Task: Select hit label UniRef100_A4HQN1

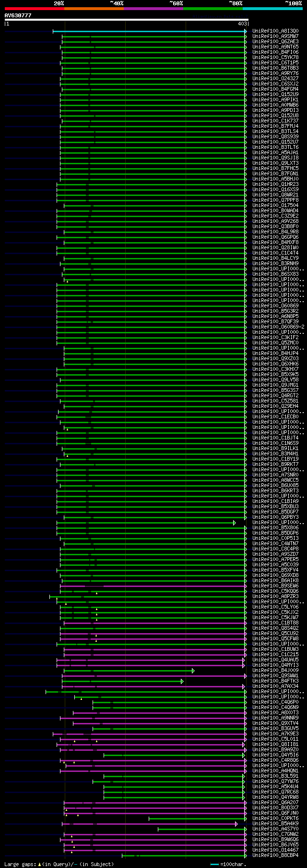Action: (275, 771)
